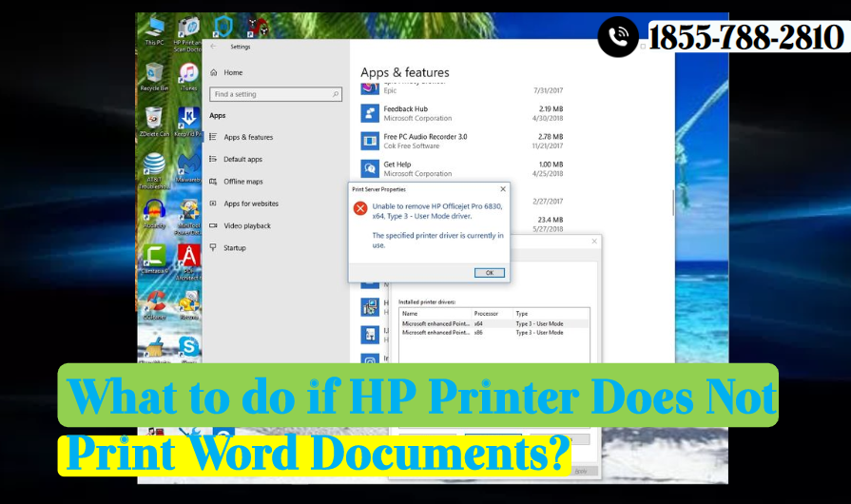851x504 pixels.
Task: Open Apps & features settings page
Action: [248, 137]
